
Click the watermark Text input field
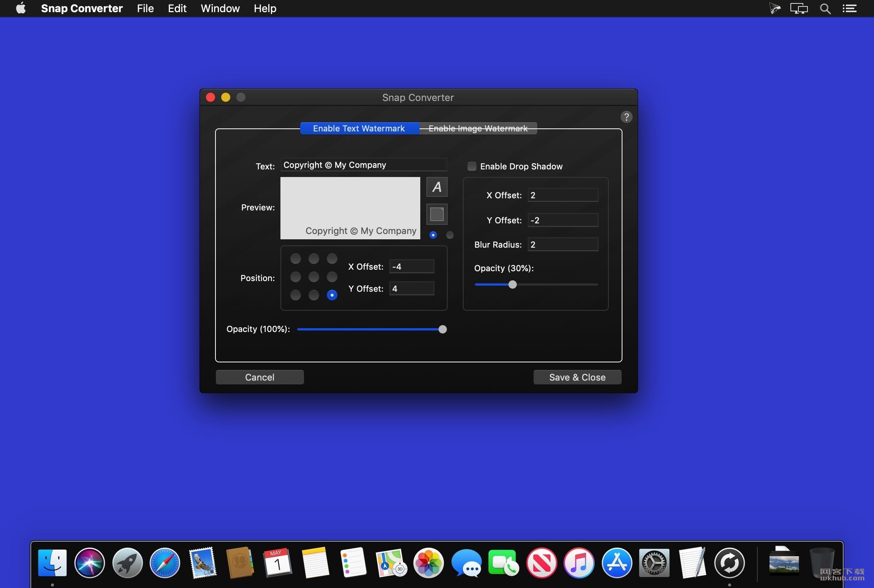pos(364,165)
